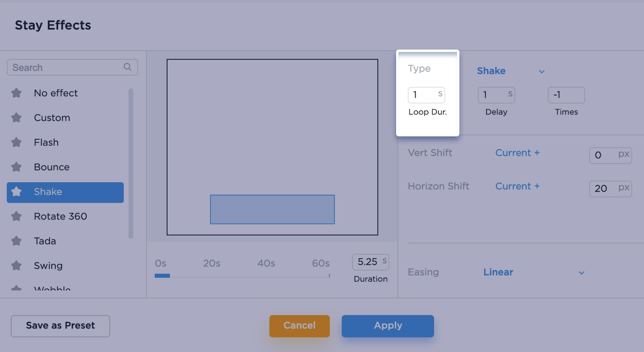Screen dimensions: 644x352
Task: Click the Horizon Shift pixel value field
Action: tap(603, 189)
